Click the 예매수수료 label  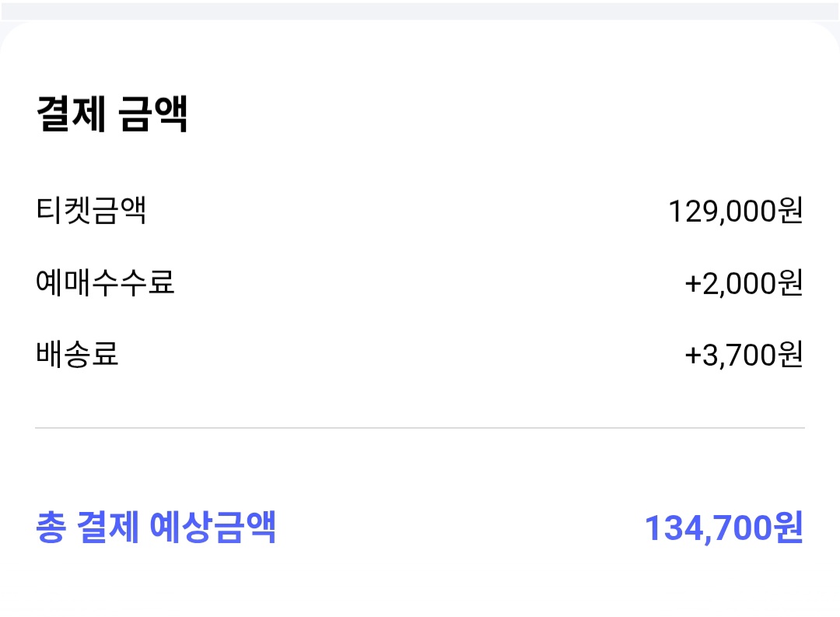pos(105,283)
